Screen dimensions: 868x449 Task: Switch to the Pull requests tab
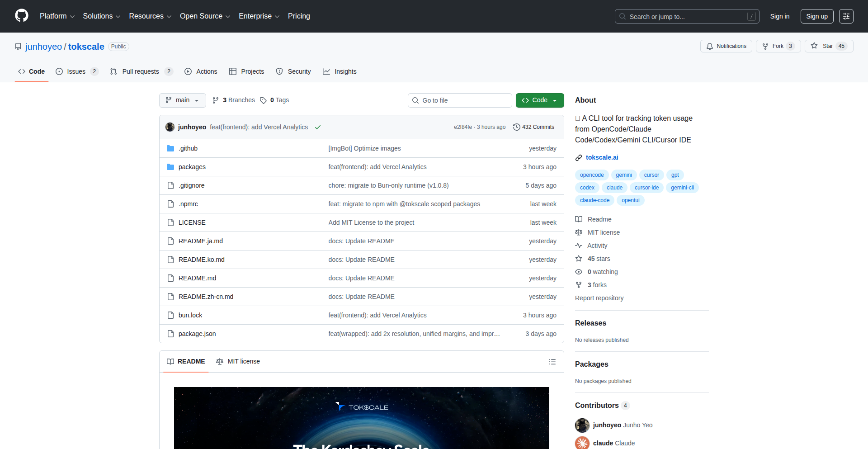click(x=141, y=71)
